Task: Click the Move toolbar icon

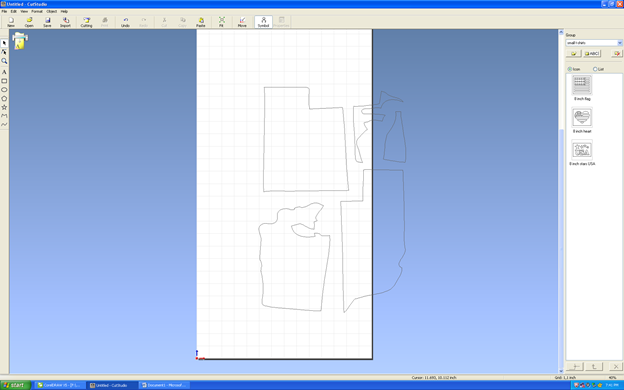Action: click(242, 22)
